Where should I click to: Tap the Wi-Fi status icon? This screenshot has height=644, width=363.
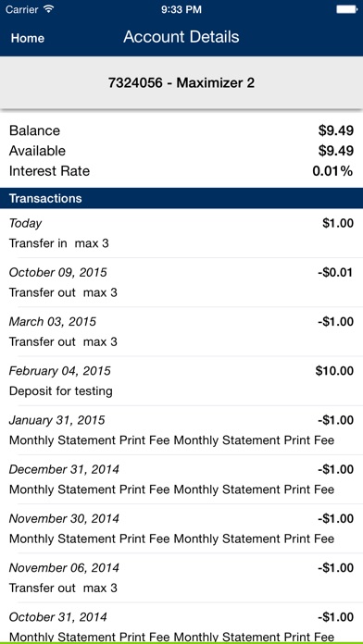coord(50,9)
